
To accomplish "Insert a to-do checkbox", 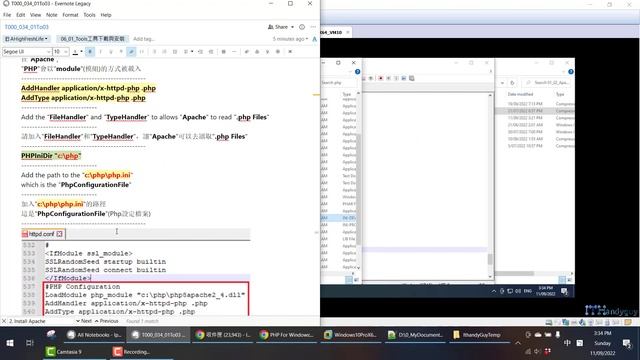I will pos(175,52).
